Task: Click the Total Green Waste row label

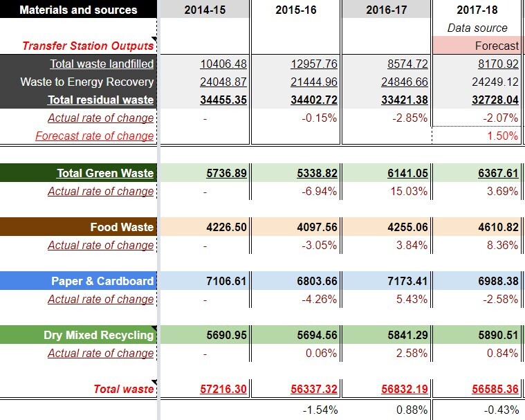Action: pyautogui.click(x=105, y=173)
